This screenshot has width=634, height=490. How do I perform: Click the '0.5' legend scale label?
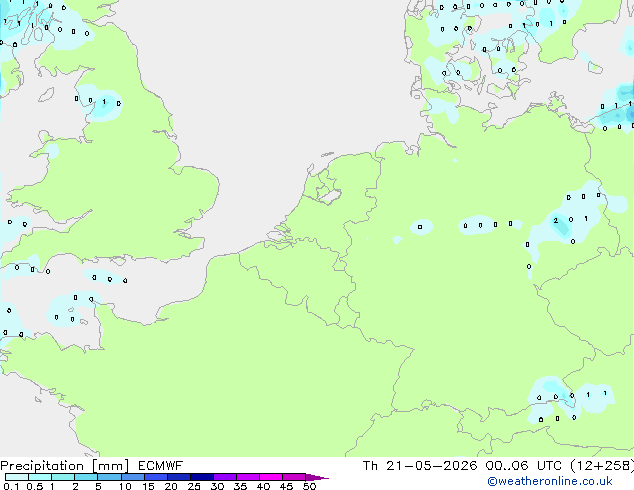point(34,486)
